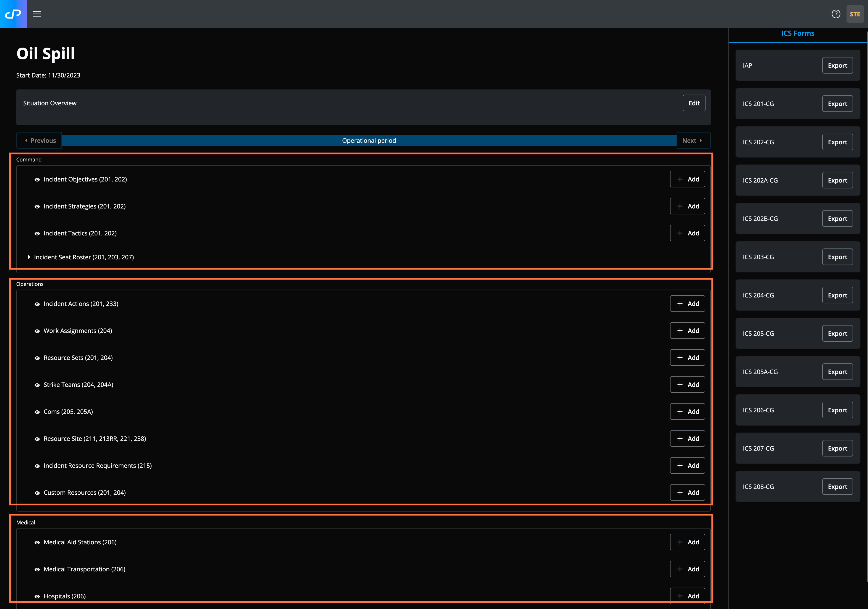Image resolution: width=868 pixels, height=609 pixels.
Task: Click the Medical section heading
Action: [x=26, y=522]
